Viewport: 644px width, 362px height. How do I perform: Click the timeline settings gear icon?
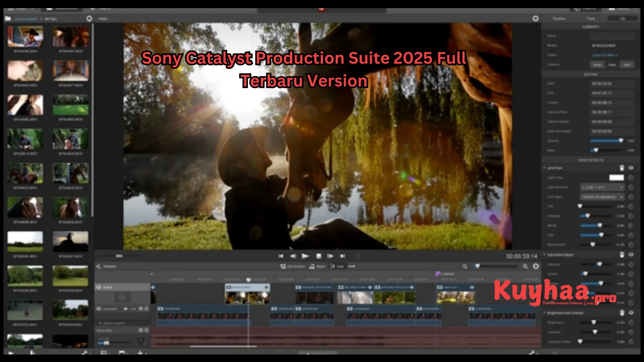536,266
